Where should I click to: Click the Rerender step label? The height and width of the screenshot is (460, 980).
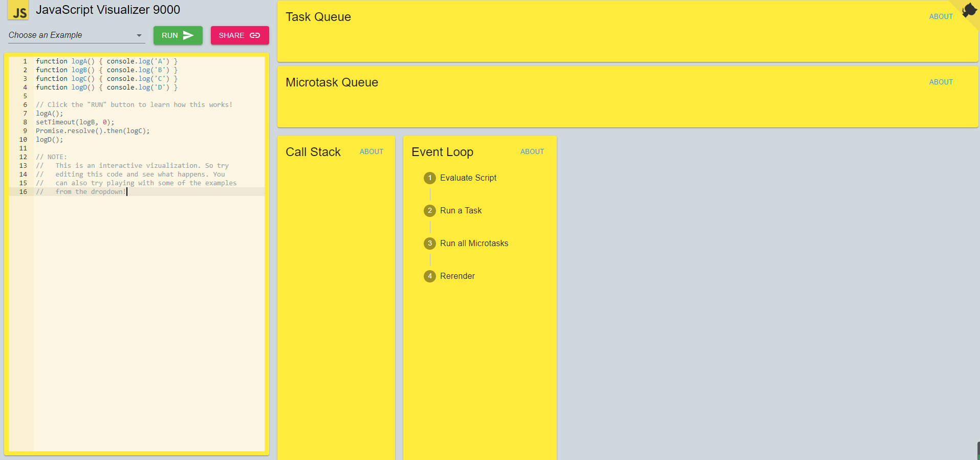click(458, 276)
